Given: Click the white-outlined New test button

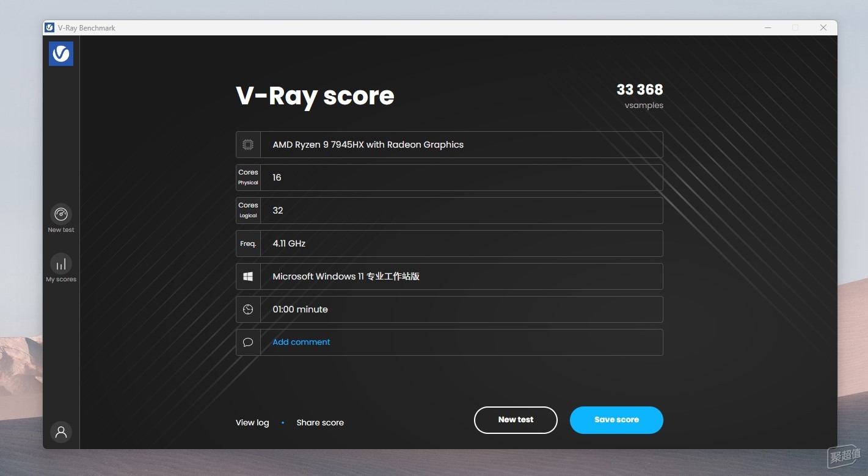Looking at the screenshot, I should click(516, 420).
